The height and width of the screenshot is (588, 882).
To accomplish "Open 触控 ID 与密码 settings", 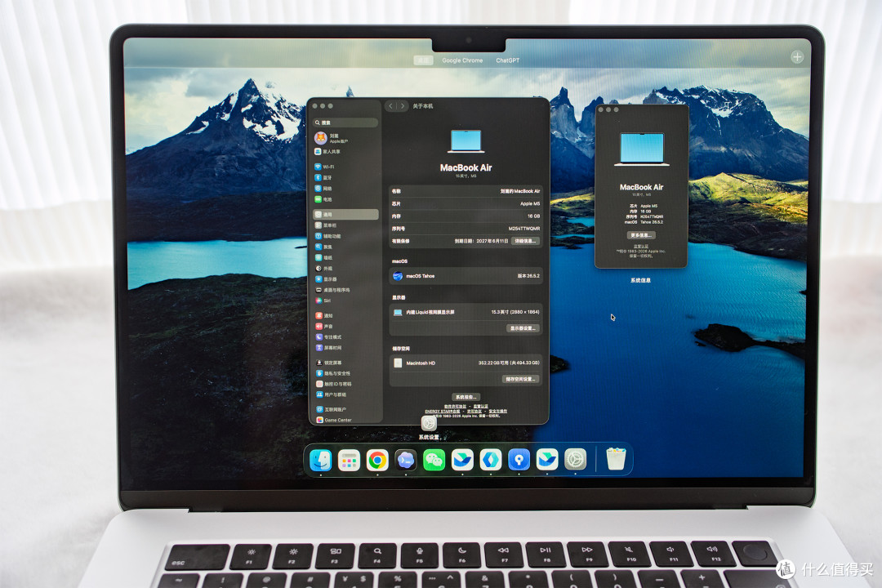I will click(x=333, y=385).
